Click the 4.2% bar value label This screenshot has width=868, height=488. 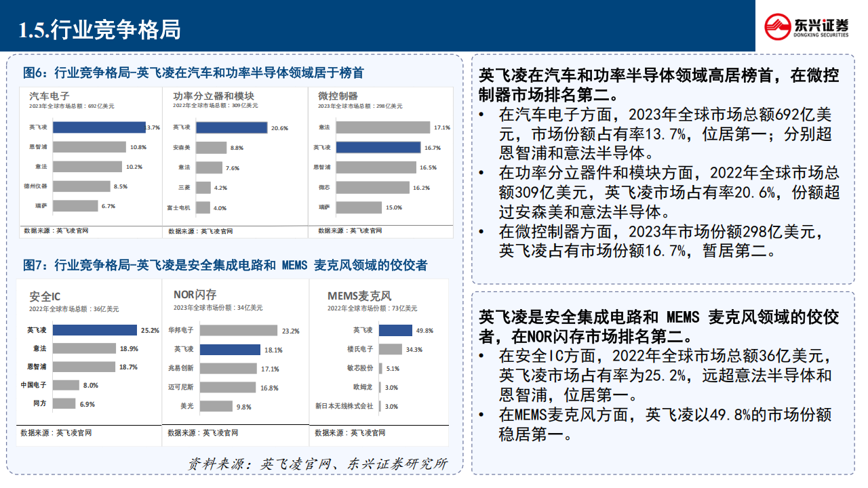click(x=221, y=187)
